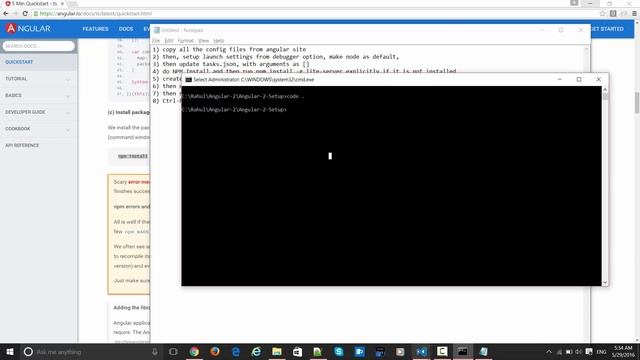Open Chrome's hamburger menu

click(x=634, y=13)
